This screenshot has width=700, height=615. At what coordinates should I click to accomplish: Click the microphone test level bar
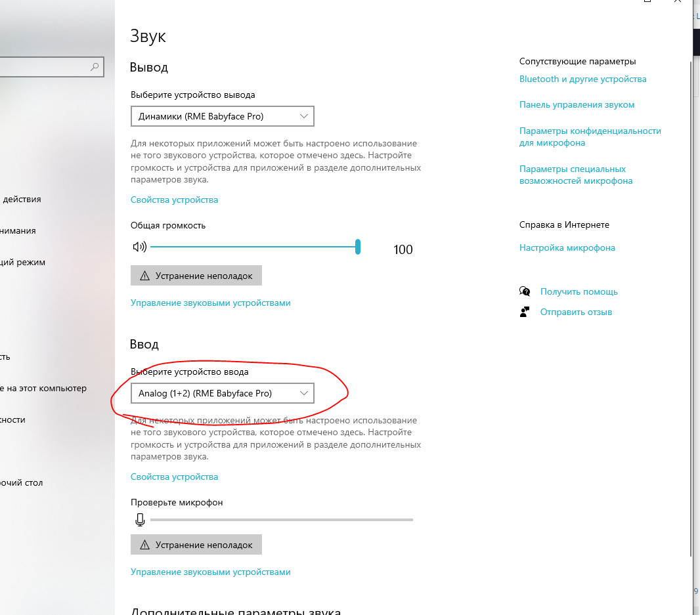coord(281,519)
